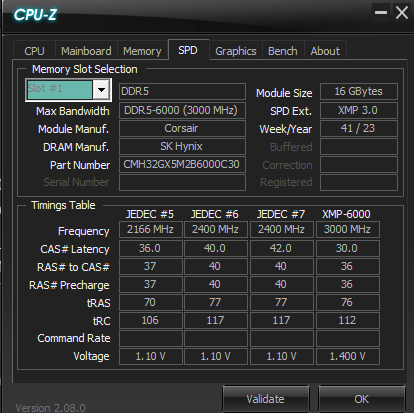Click the CPU-Z logo in title bar
414x413 pixels.
tap(35, 15)
